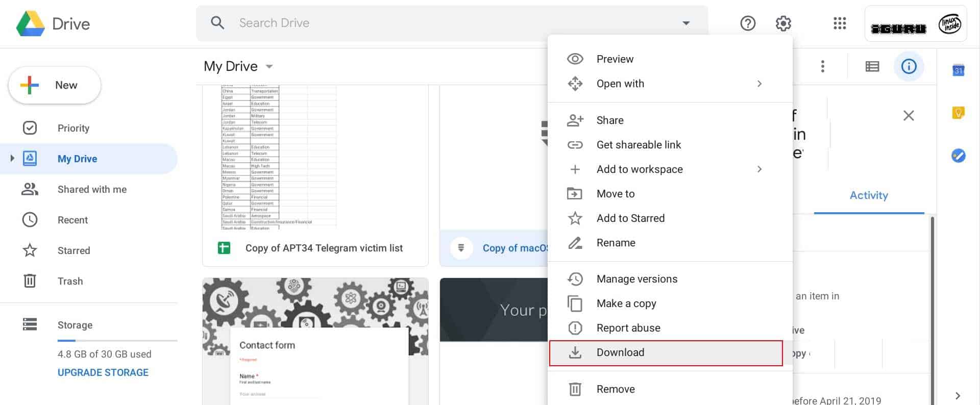Switch to the Activity tab
The image size is (980, 405).
869,195
